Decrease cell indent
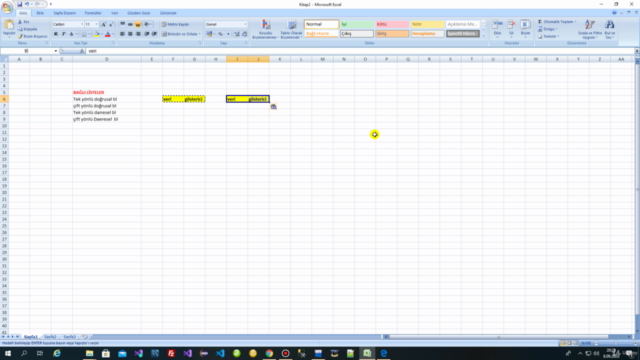 tap(147, 34)
